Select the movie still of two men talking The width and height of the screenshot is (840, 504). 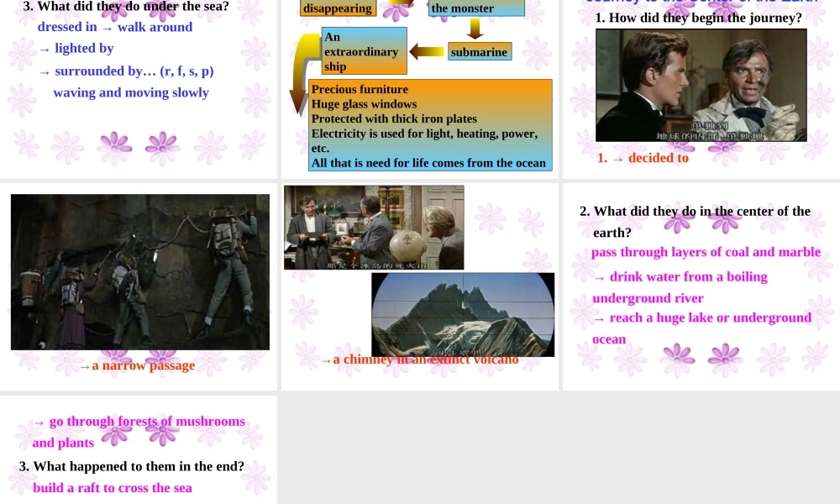(701, 85)
